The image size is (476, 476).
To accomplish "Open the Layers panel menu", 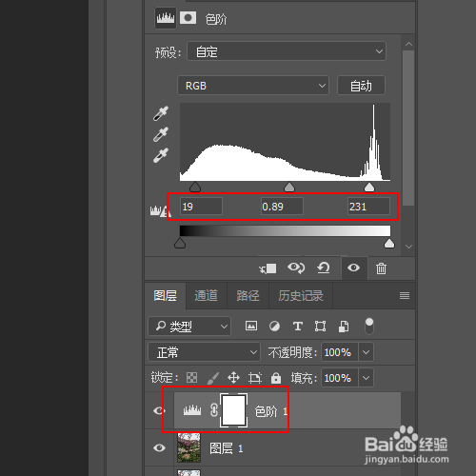I will pyautogui.click(x=405, y=296).
